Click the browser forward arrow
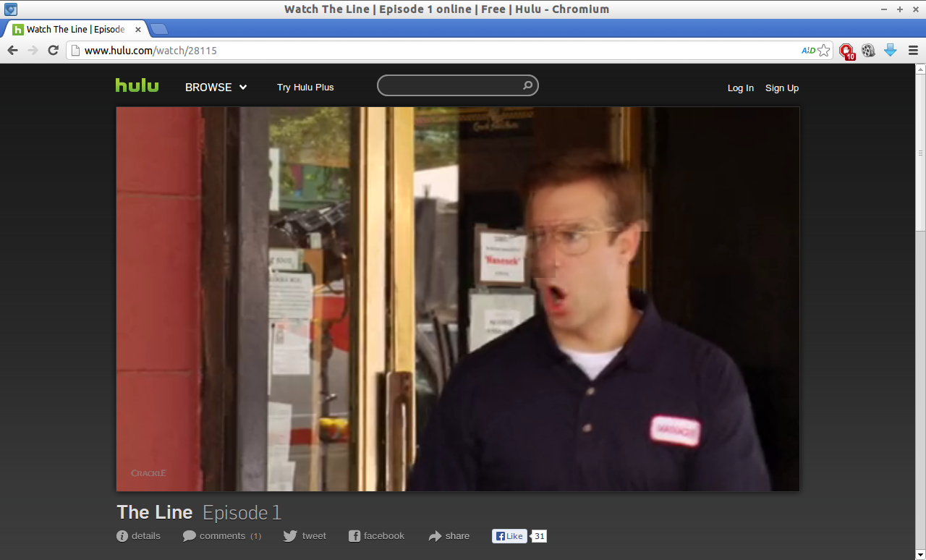926x560 pixels. [33, 50]
